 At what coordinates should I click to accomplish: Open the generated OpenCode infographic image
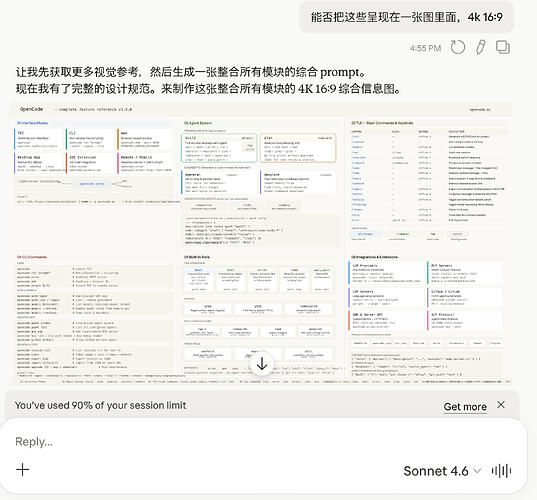(261, 243)
